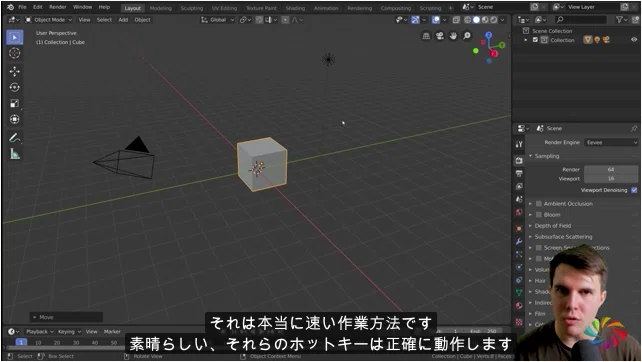Image resolution: width=642 pixels, height=362 pixels.
Task: Open the Particles properties tab
Action: tap(519, 254)
